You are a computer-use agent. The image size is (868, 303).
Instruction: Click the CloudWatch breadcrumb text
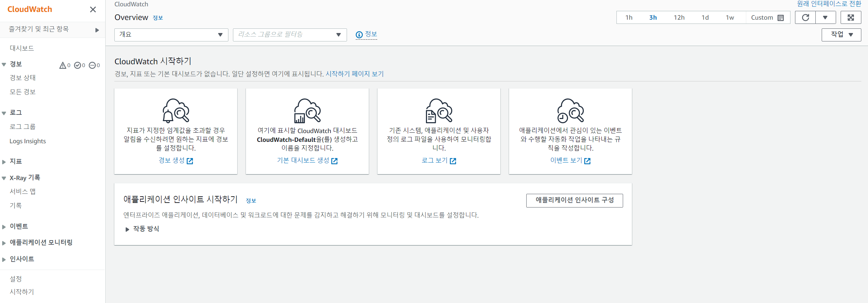coord(131,4)
